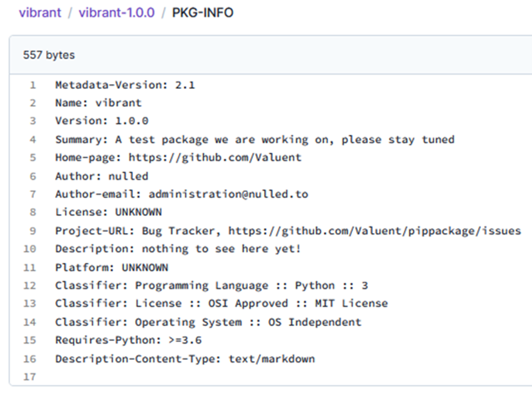
Task: Select line number 4
Action: [x=33, y=140]
